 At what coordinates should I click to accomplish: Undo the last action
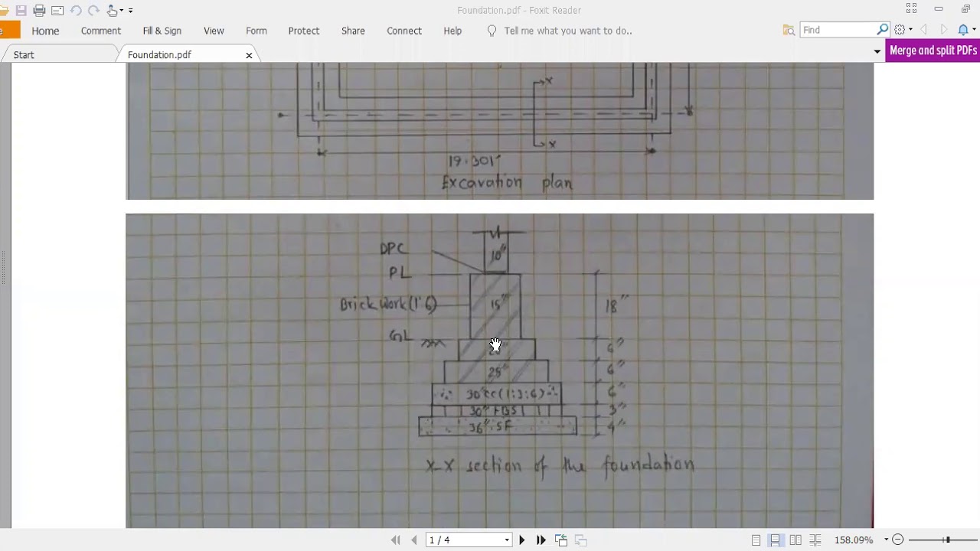(x=76, y=10)
